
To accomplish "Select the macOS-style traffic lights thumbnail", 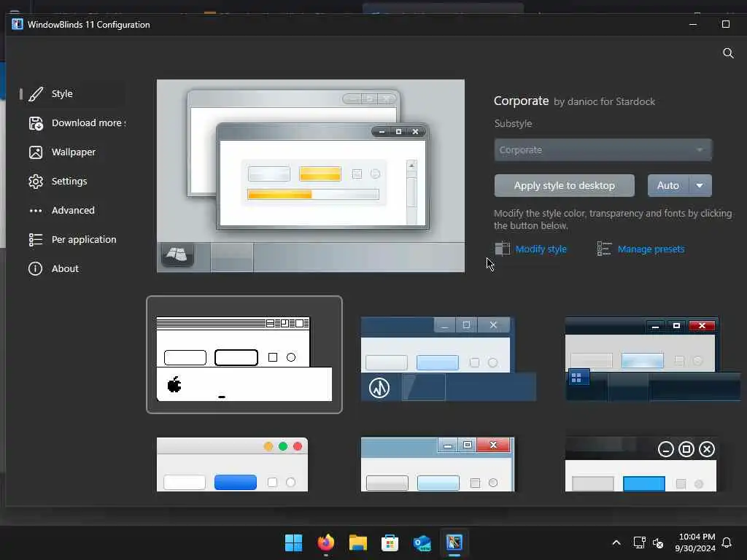I will click(233, 464).
